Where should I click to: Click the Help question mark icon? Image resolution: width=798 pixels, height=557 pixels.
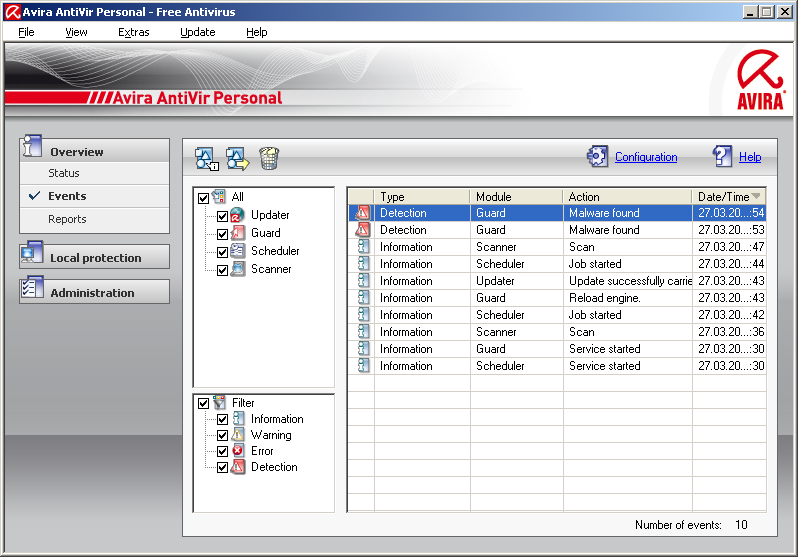click(723, 156)
